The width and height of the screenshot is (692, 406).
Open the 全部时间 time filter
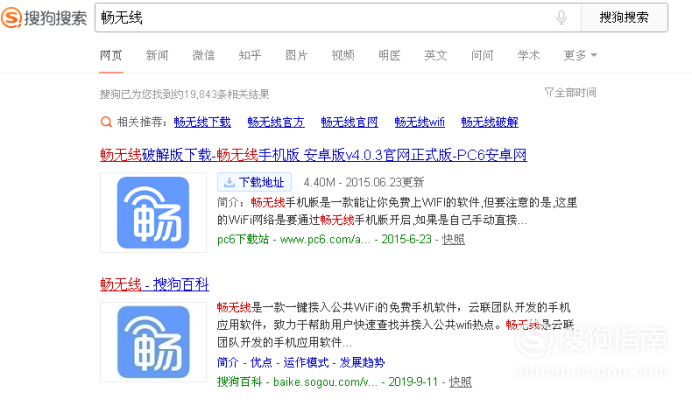click(570, 92)
